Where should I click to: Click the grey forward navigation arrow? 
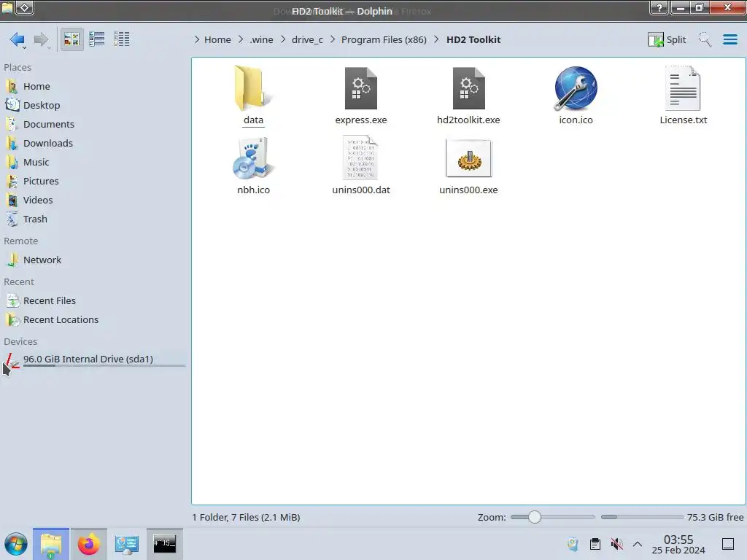coord(41,39)
